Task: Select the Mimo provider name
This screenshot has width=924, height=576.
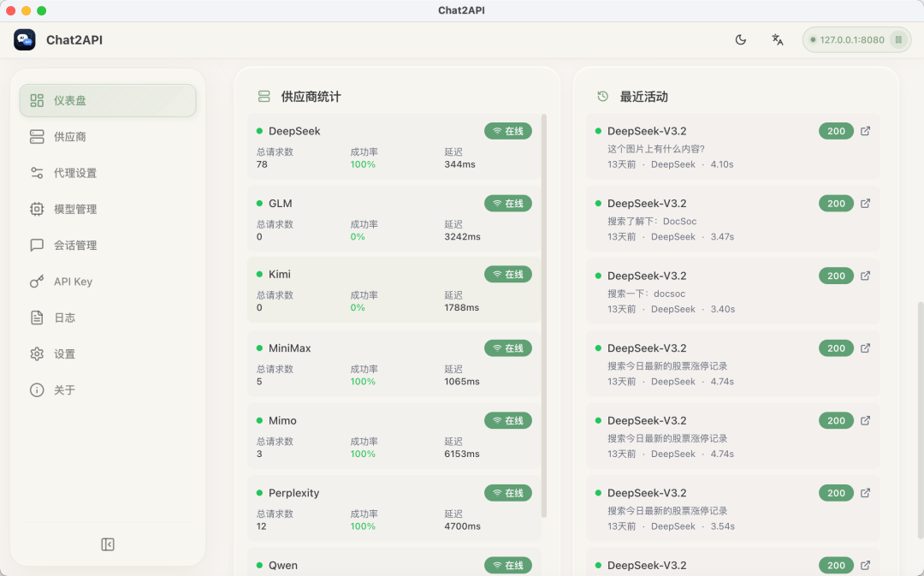Action: (282, 420)
